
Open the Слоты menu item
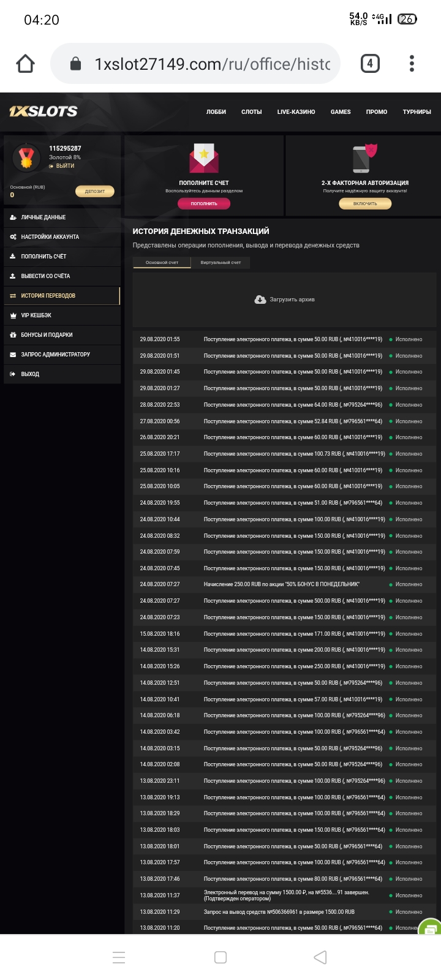[251, 112]
